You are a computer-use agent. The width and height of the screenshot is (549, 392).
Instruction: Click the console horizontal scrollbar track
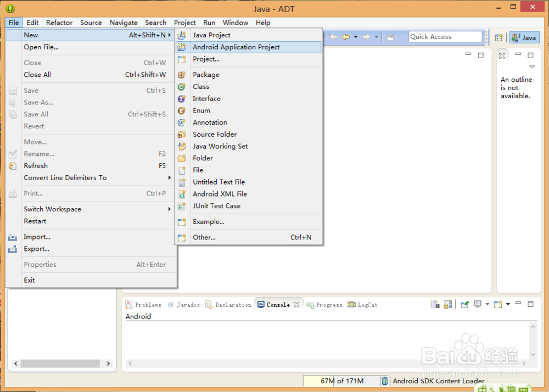point(327,363)
